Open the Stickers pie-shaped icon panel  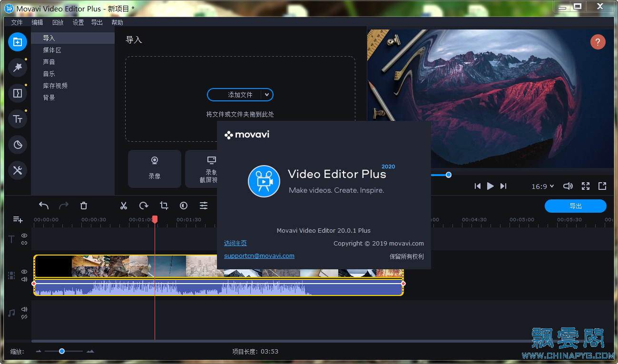pos(18,145)
